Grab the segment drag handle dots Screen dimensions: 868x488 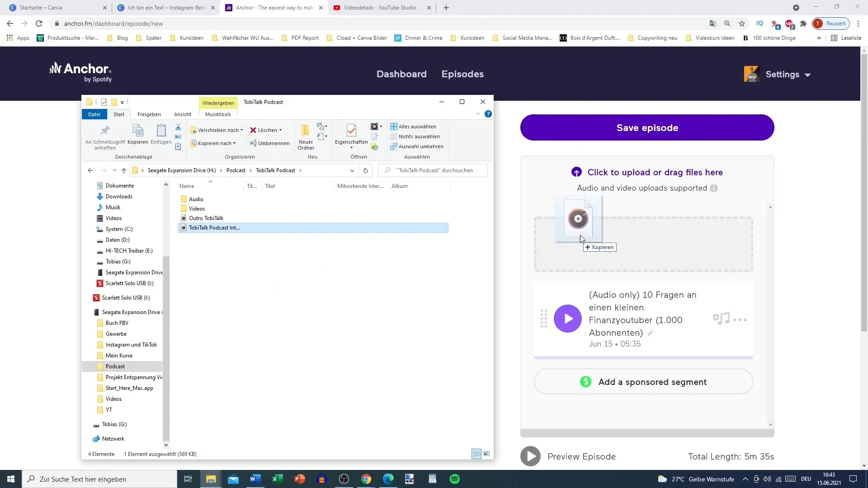544,319
